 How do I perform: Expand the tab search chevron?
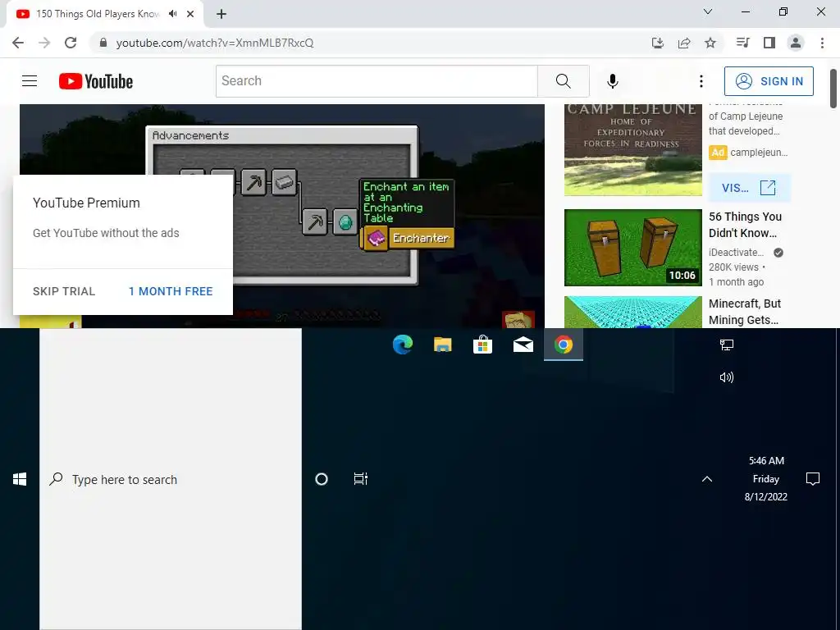point(708,11)
